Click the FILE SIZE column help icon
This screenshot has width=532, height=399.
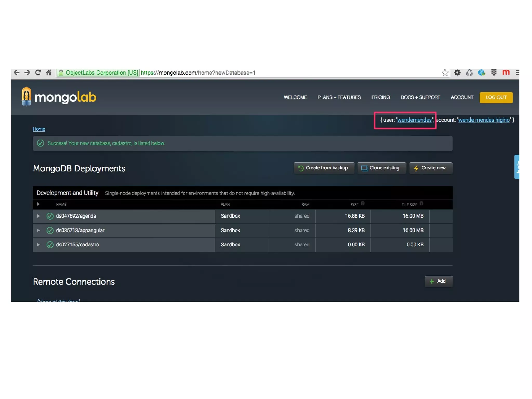(421, 204)
